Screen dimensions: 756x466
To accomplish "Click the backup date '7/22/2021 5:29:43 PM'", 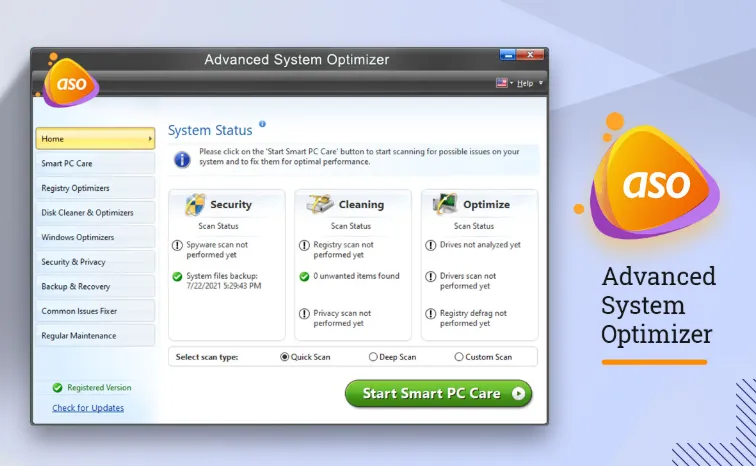I will [224, 286].
